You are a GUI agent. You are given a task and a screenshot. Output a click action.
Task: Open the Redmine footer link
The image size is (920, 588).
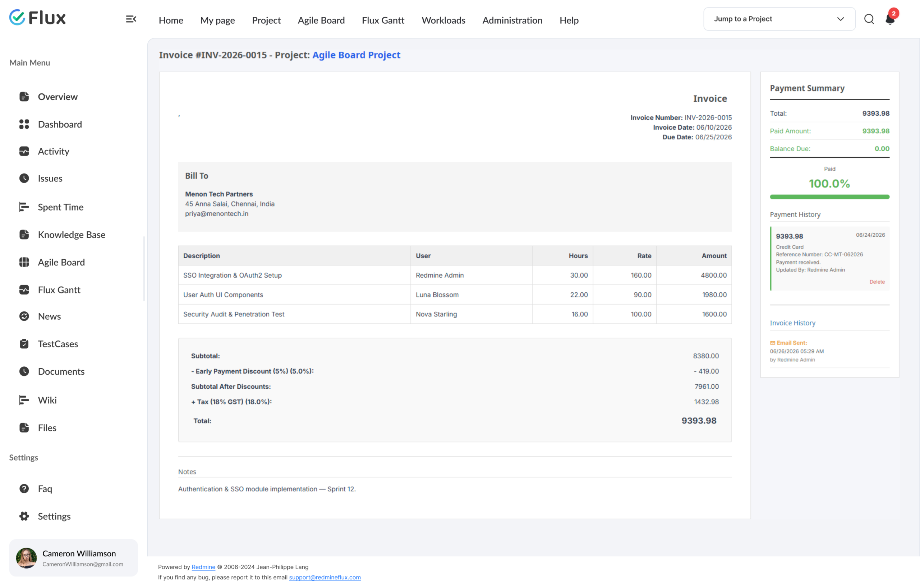(x=203, y=567)
